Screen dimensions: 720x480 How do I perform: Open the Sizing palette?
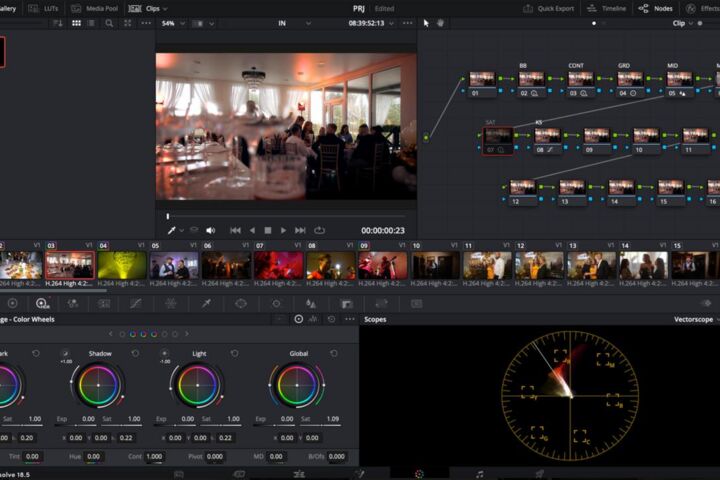pyautogui.click(x=382, y=303)
